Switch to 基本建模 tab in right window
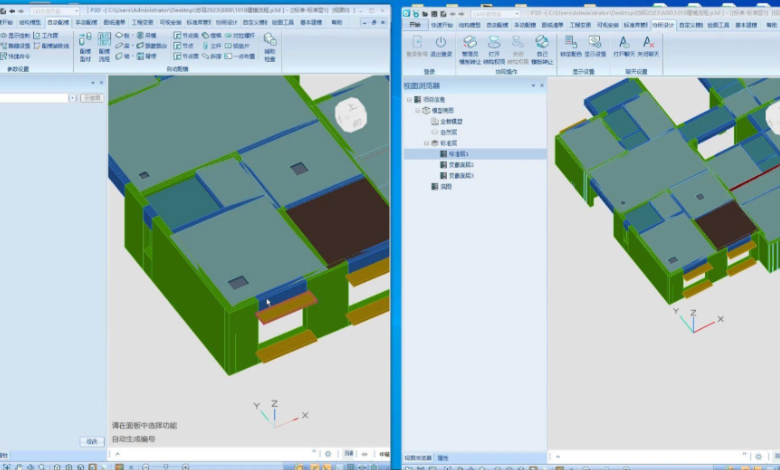The height and width of the screenshot is (470, 780). coord(746,25)
